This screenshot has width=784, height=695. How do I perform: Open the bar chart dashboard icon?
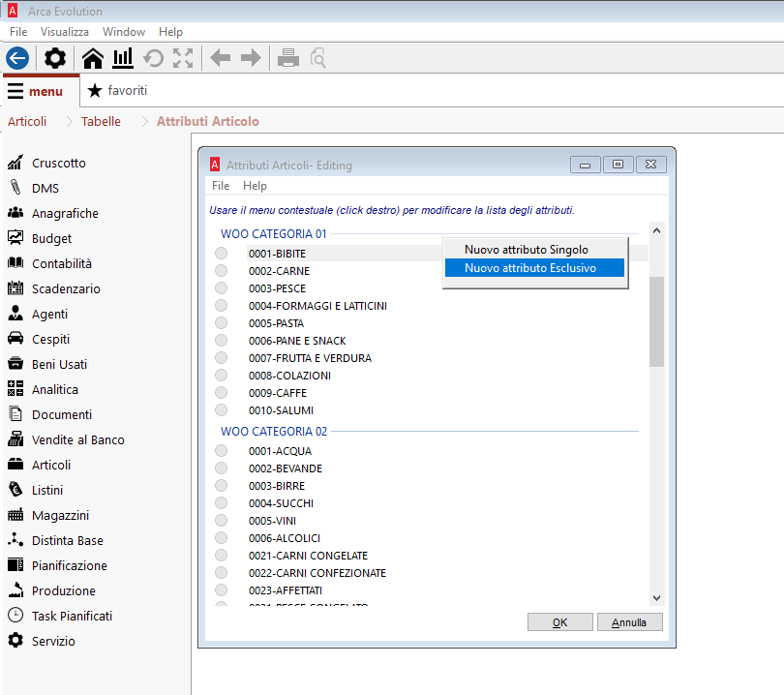tap(123, 58)
